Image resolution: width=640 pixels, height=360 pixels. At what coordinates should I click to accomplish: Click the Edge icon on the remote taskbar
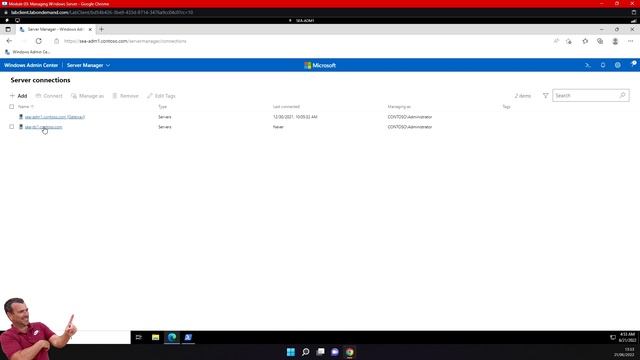tap(172, 337)
